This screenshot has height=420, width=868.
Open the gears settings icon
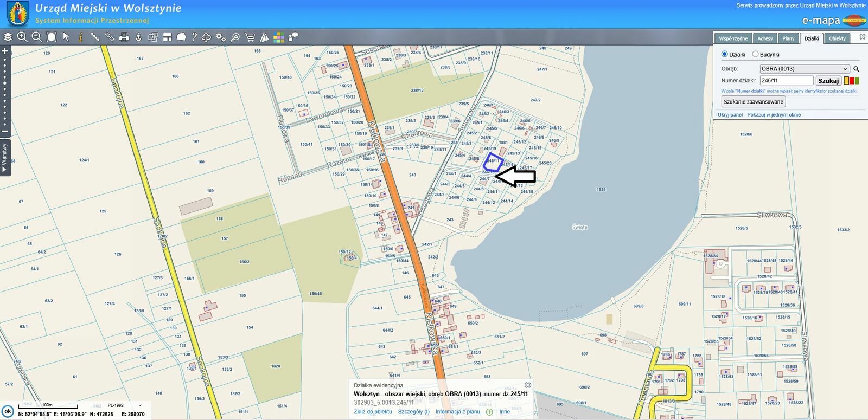(x=220, y=37)
